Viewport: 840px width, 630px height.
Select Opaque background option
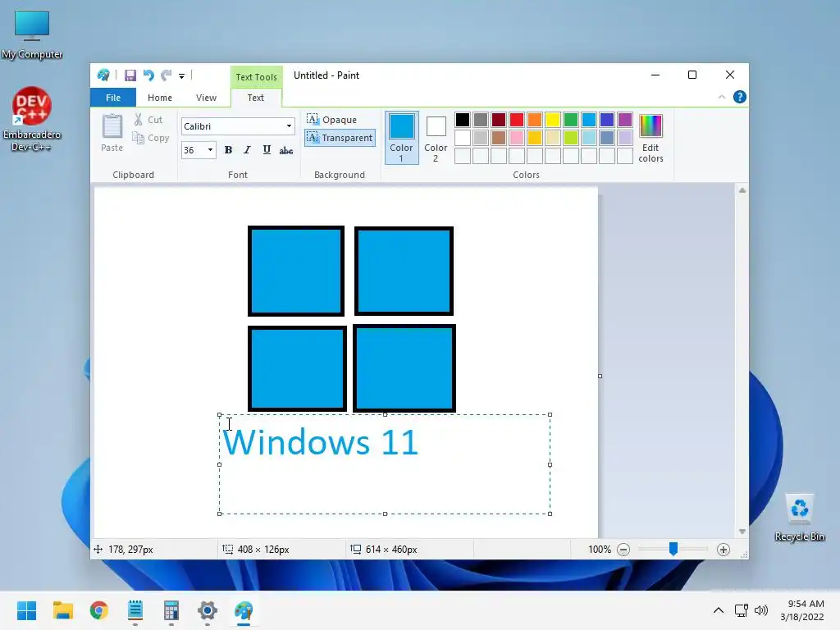[x=331, y=120]
